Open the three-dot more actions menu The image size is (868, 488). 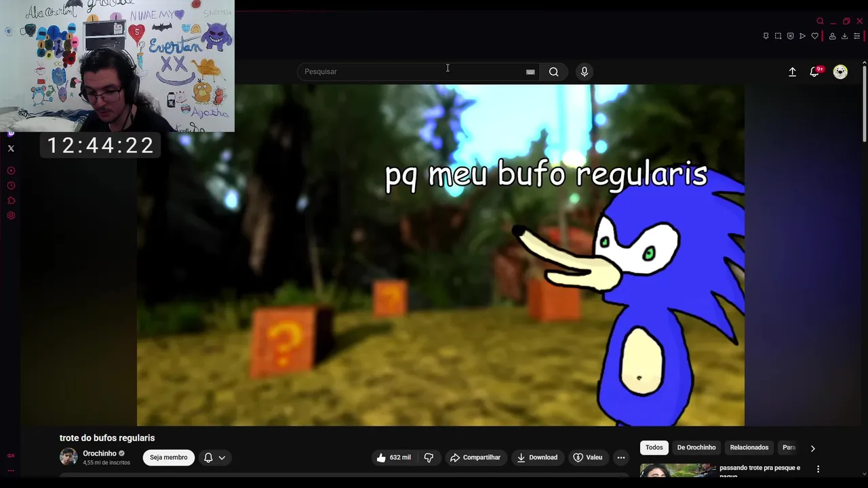pos(620,457)
